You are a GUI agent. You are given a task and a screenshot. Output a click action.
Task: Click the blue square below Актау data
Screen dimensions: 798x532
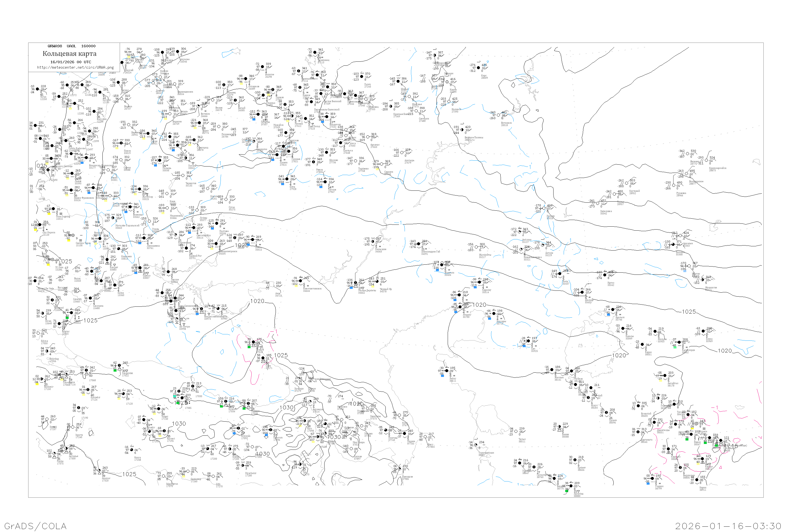click(x=442, y=376)
